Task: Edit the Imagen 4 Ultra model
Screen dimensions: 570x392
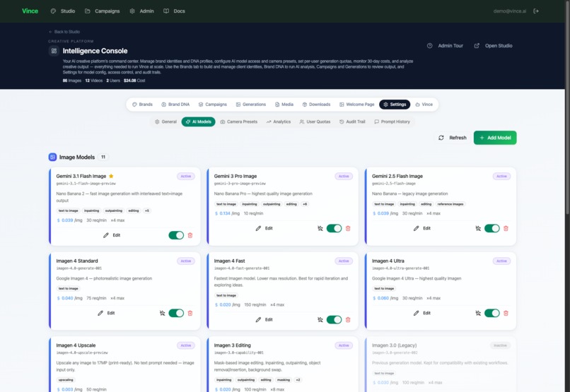Action: (x=422, y=313)
